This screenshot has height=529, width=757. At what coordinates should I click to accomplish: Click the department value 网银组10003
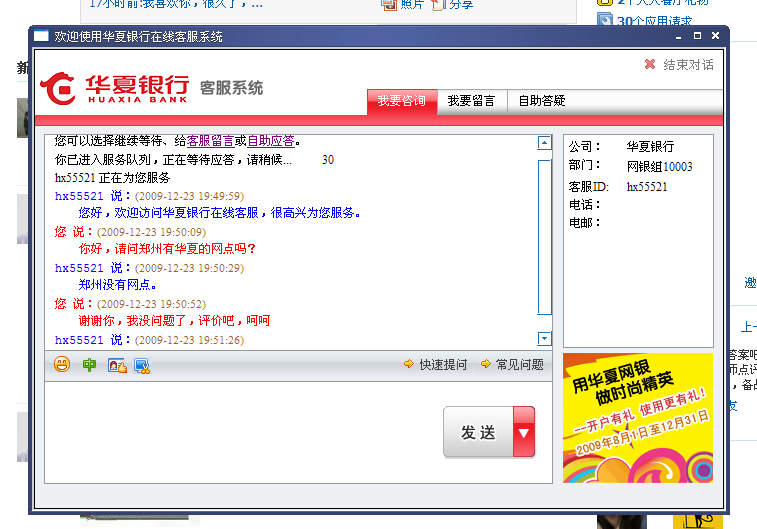click(659, 167)
